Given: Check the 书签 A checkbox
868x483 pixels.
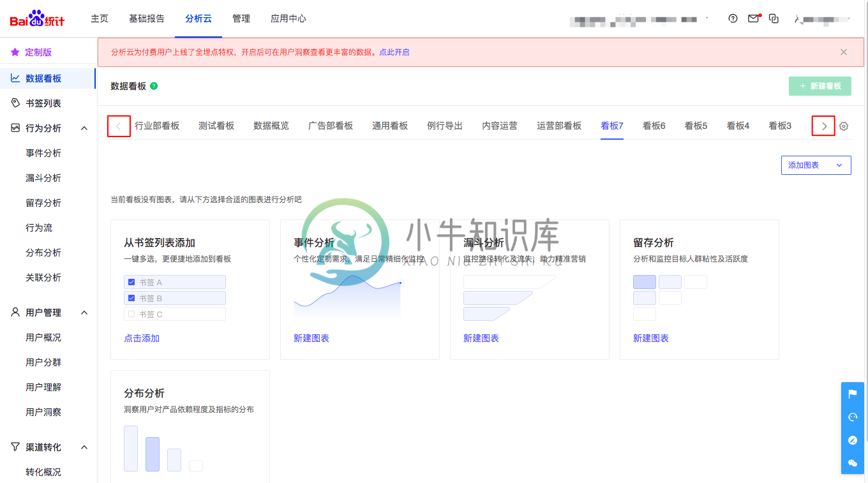Looking at the screenshot, I should click(x=131, y=282).
